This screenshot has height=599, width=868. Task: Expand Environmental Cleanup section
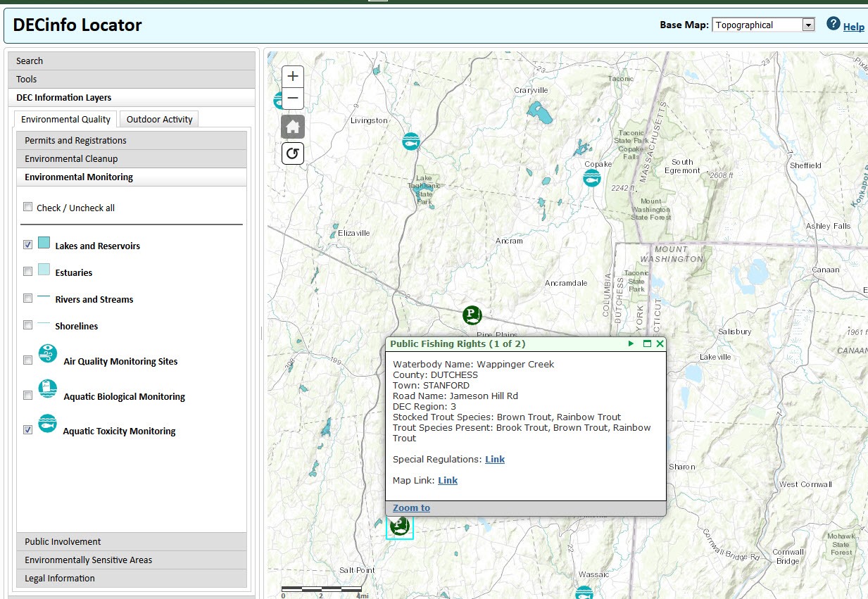(x=132, y=159)
